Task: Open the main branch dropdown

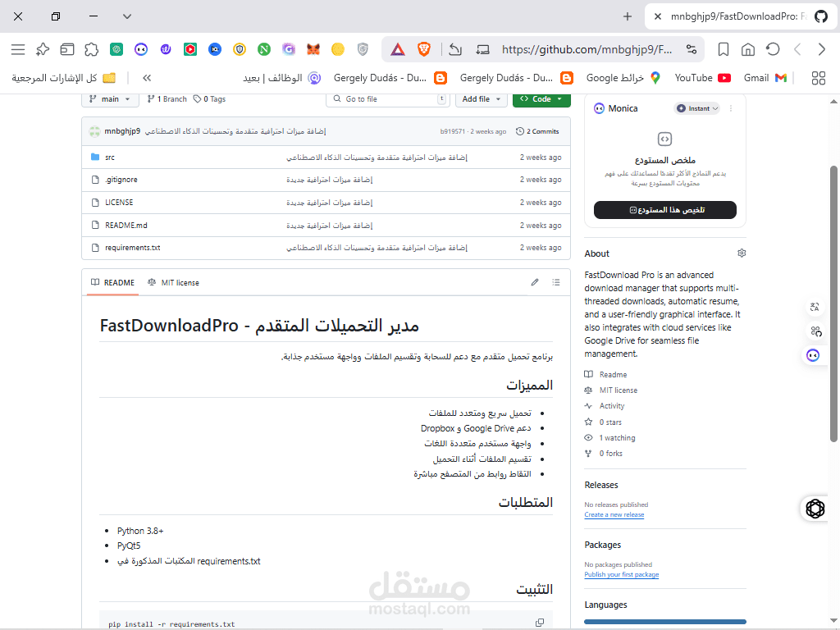Action: [x=110, y=99]
